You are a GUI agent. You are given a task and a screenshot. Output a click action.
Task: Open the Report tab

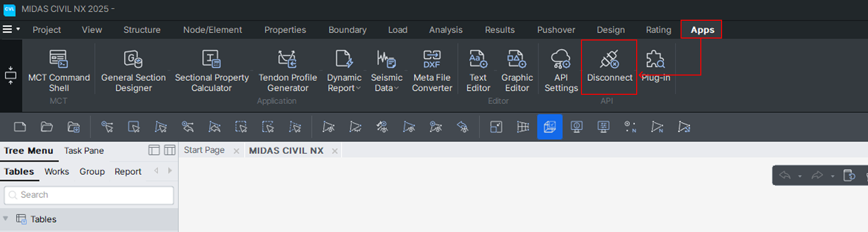(128, 171)
